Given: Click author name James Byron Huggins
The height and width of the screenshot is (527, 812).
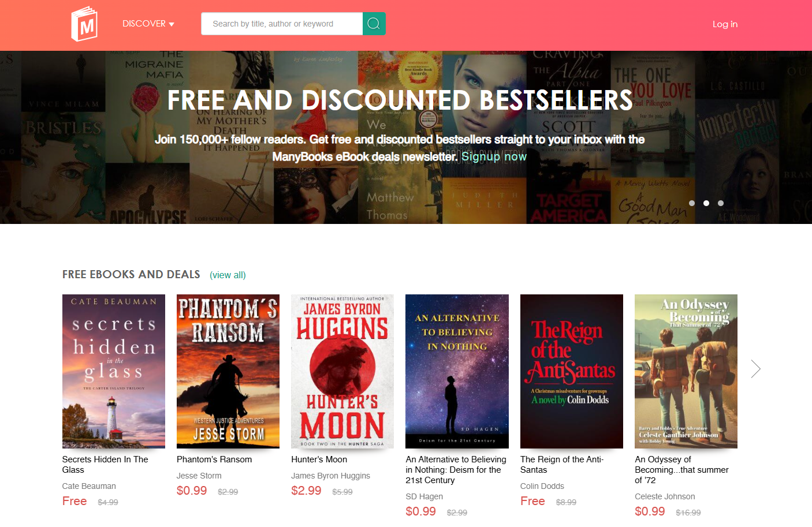Looking at the screenshot, I should click(x=330, y=476).
